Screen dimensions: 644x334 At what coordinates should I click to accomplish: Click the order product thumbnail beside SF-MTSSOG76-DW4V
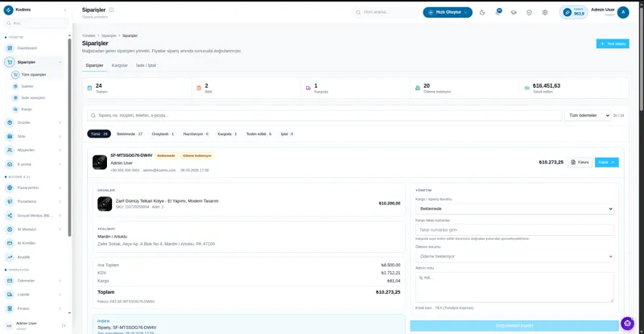coord(100,163)
